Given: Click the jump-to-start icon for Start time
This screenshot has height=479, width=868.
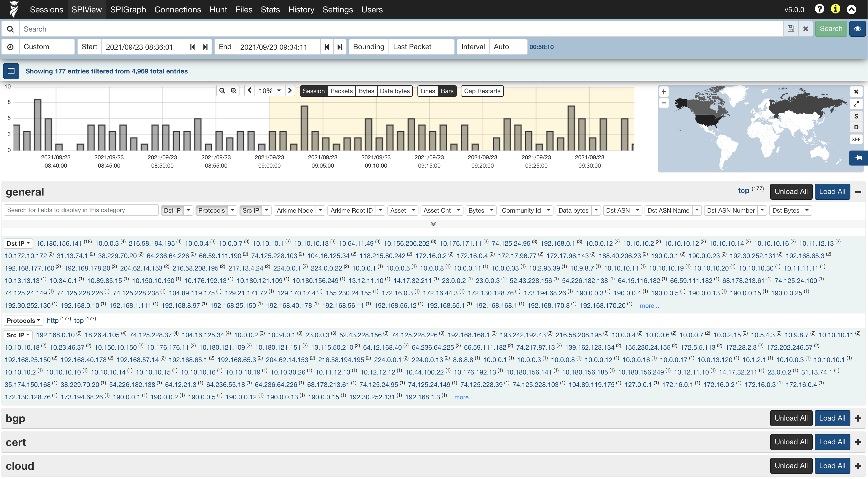Looking at the screenshot, I should coord(192,47).
